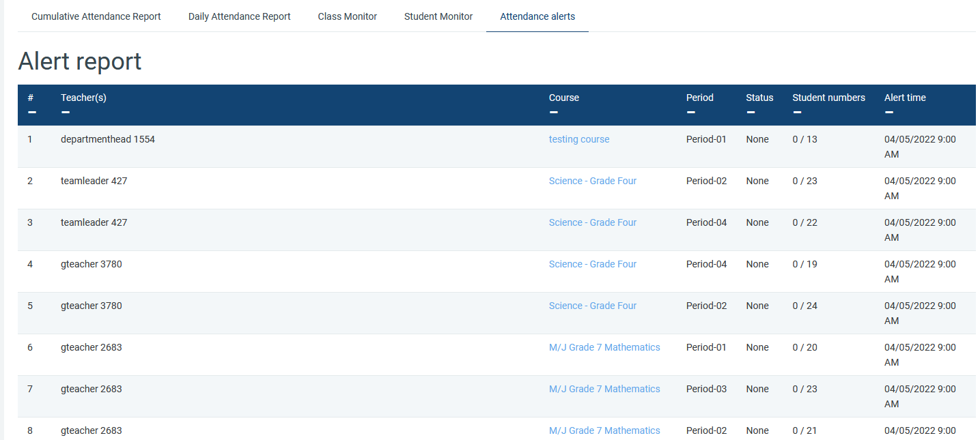
Task: Click Science - Grade Four link in row 3
Action: point(593,222)
